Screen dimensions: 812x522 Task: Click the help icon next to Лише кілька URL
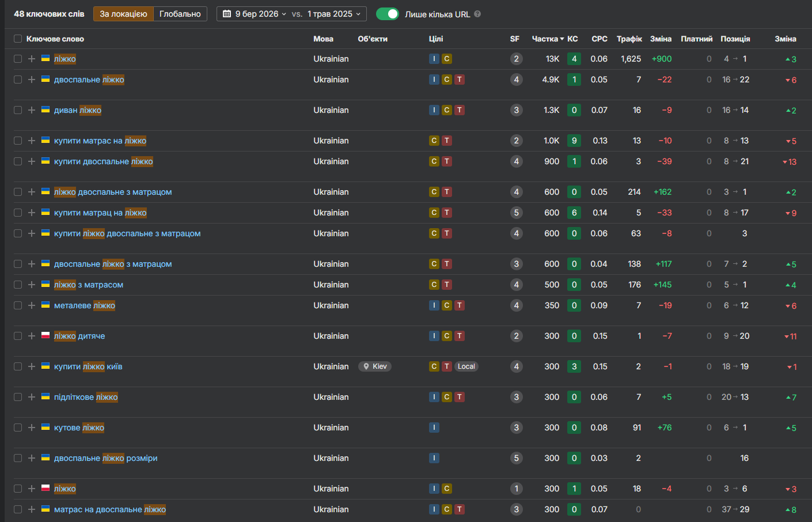[477, 14]
